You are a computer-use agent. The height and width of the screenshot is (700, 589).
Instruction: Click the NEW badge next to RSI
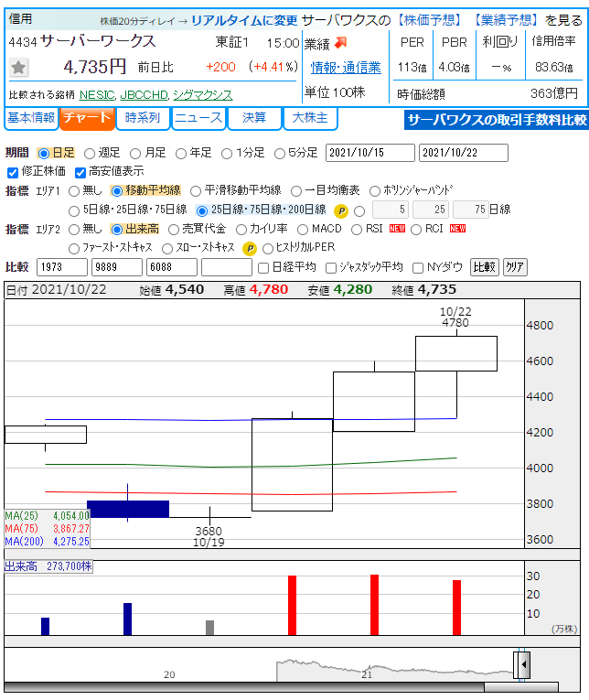397,229
